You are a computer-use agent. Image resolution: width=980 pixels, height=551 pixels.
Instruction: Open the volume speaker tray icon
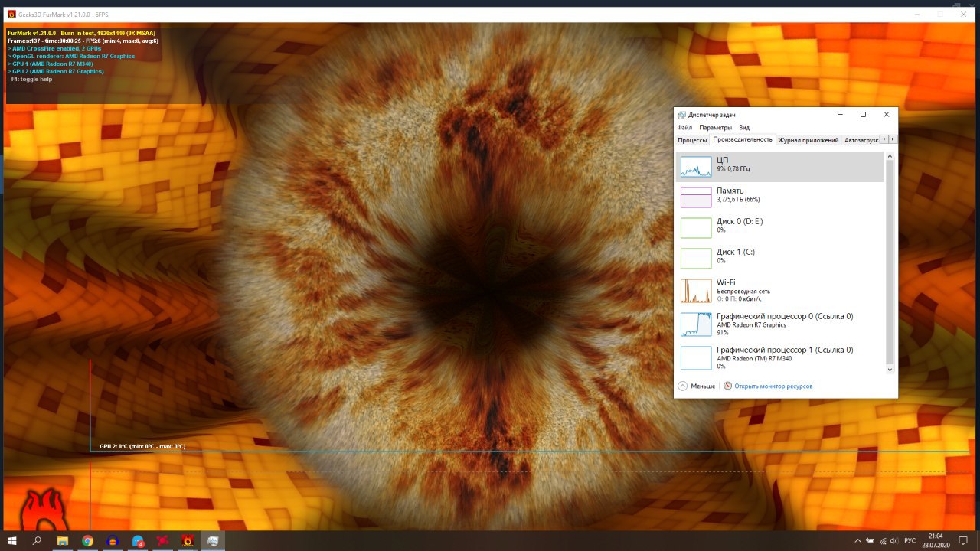click(893, 540)
